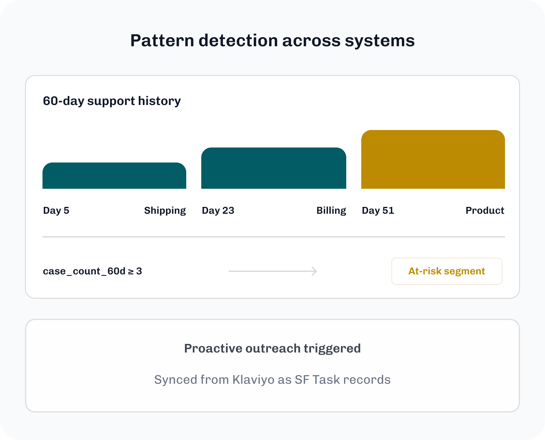Click the At-risk segment badge
545x440 pixels.
[x=447, y=271]
